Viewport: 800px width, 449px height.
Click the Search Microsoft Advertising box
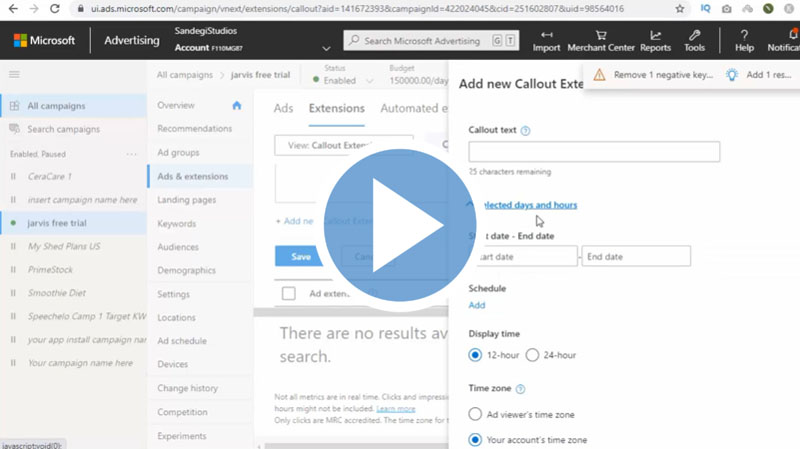[x=431, y=40]
